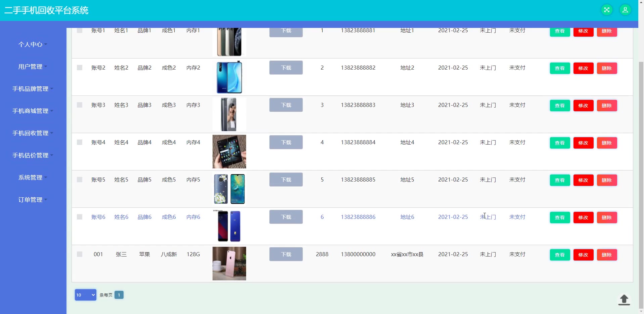This screenshot has width=644, height=314.
Task: Tick checkbox for row 账号2
Action: click(80, 68)
